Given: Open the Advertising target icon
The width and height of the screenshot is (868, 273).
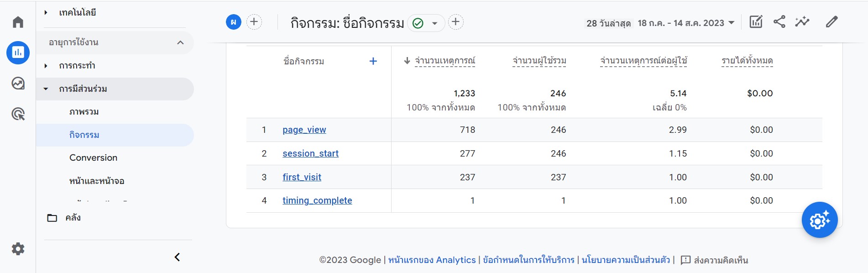Looking at the screenshot, I should coord(18,114).
